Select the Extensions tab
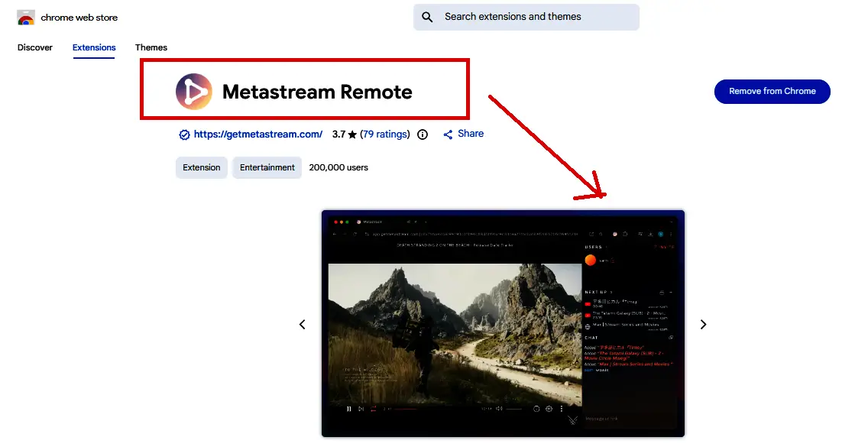 [x=94, y=47]
